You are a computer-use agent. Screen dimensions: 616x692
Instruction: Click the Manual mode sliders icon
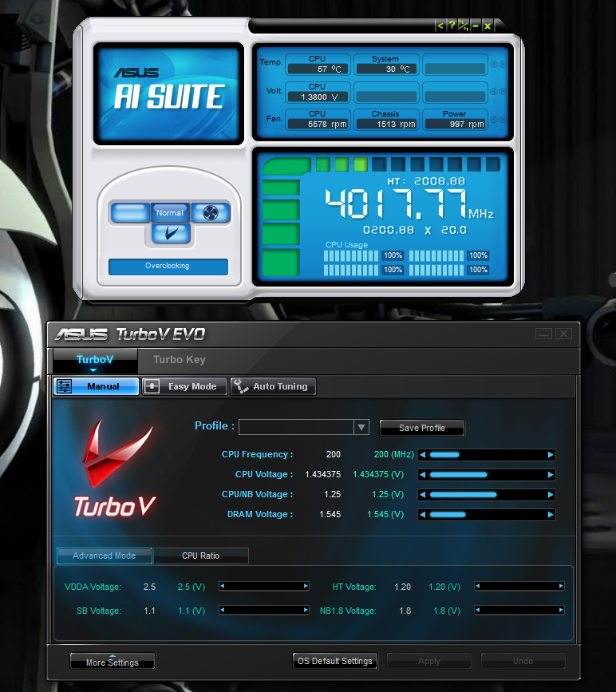(x=65, y=386)
